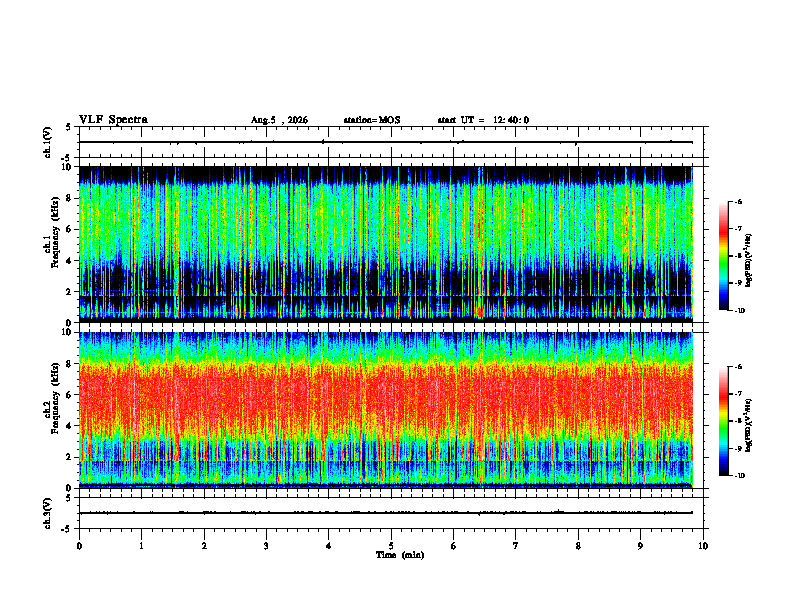Click the 10 kHz tick on ch.2 axis
The width and height of the screenshot is (792, 612).
pyautogui.click(x=67, y=332)
